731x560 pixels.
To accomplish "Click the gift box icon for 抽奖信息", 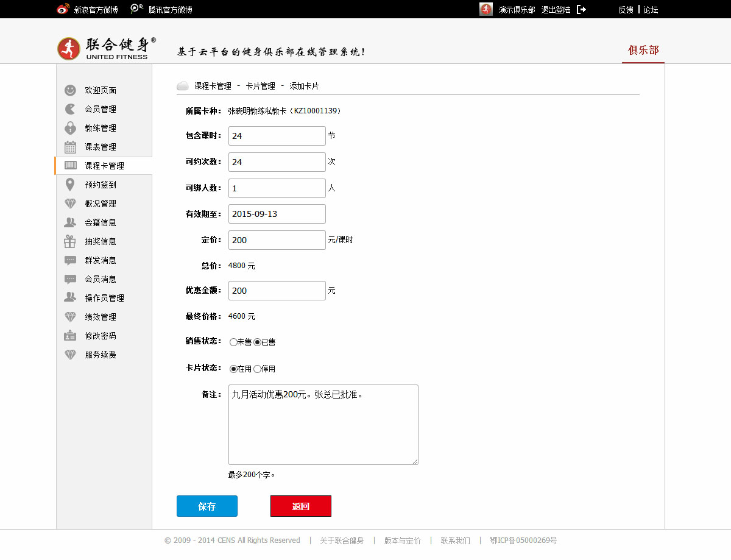I will pyautogui.click(x=71, y=241).
